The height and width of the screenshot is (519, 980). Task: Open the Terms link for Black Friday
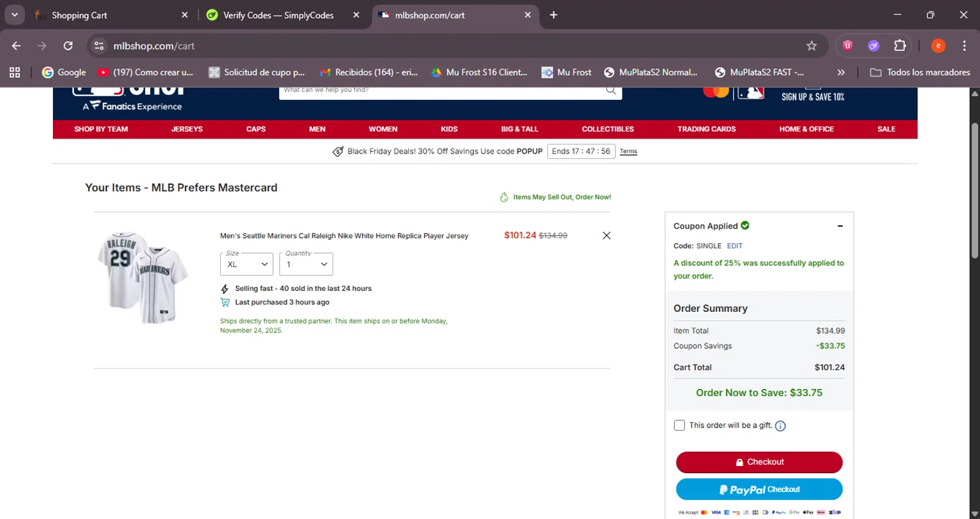[629, 152]
